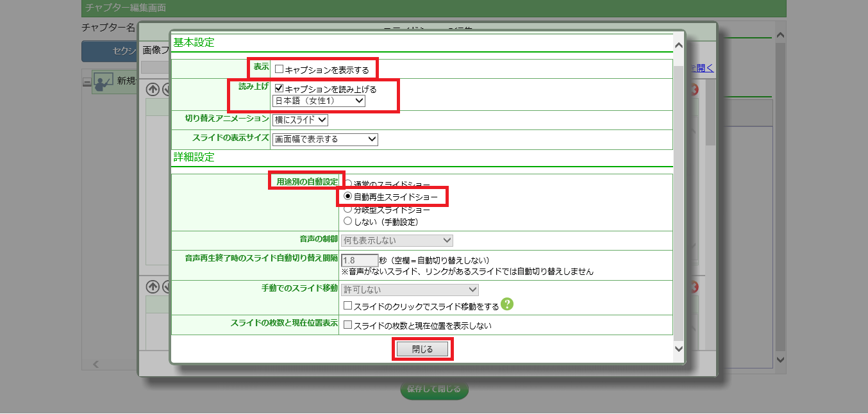The image size is (868, 414).
Task: Check スライドの枚数と現在位置を表示しない
Action: [x=348, y=326]
